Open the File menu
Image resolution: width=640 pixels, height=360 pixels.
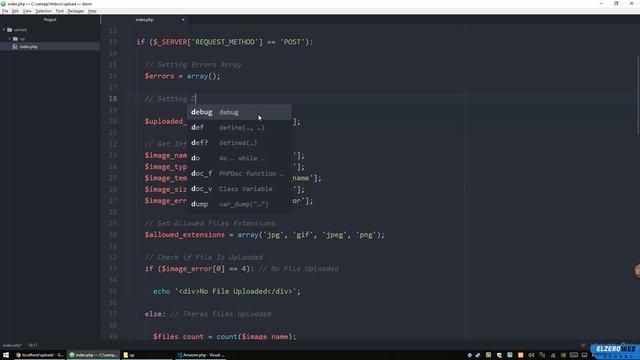coord(5,11)
